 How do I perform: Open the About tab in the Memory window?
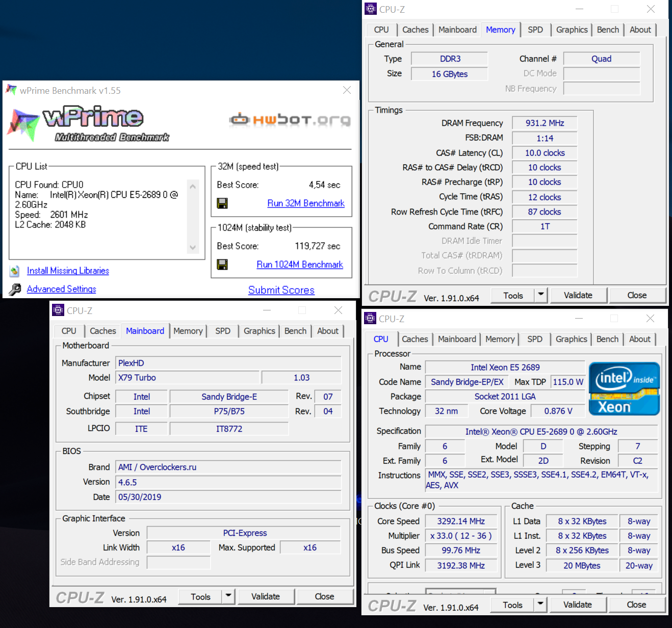(640, 30)
